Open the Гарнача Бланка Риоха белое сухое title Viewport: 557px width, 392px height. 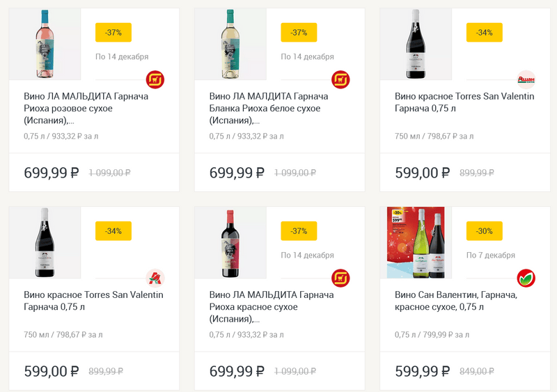[x=272, y=109]
